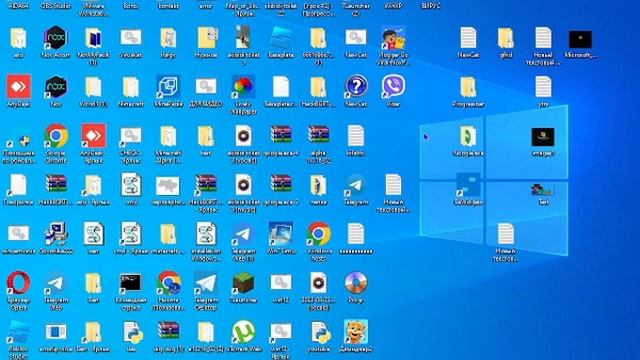This screenshot has height=360, width=640.
Task: Open the AnyDesk shortcut icon beside Google Chrome
Action: tap(93, 136)
